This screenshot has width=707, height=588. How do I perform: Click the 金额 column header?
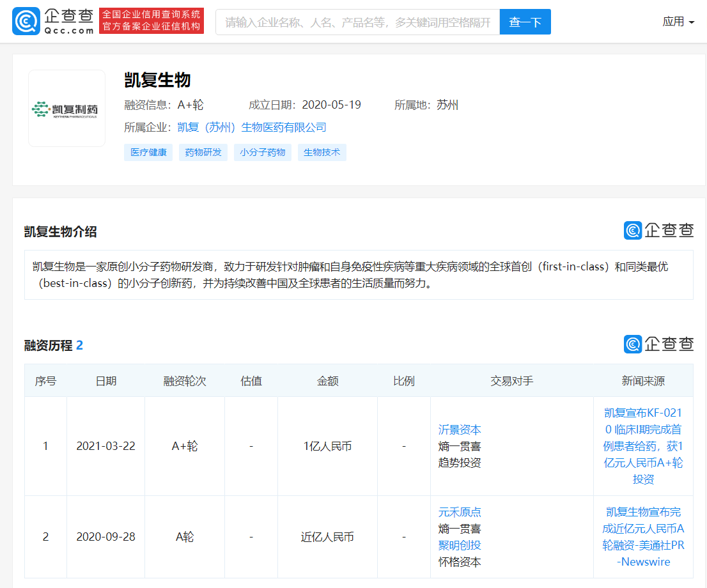[x=327, y=381]
